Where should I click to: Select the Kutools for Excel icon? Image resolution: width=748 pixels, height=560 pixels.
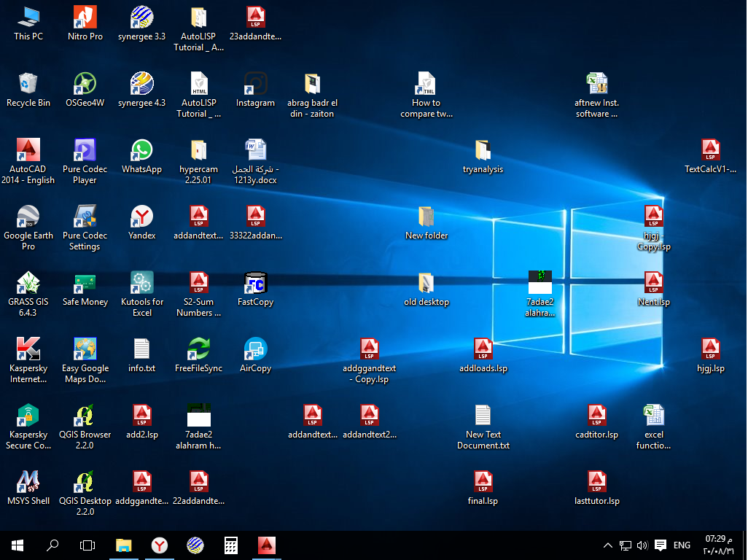click(141, 294)
